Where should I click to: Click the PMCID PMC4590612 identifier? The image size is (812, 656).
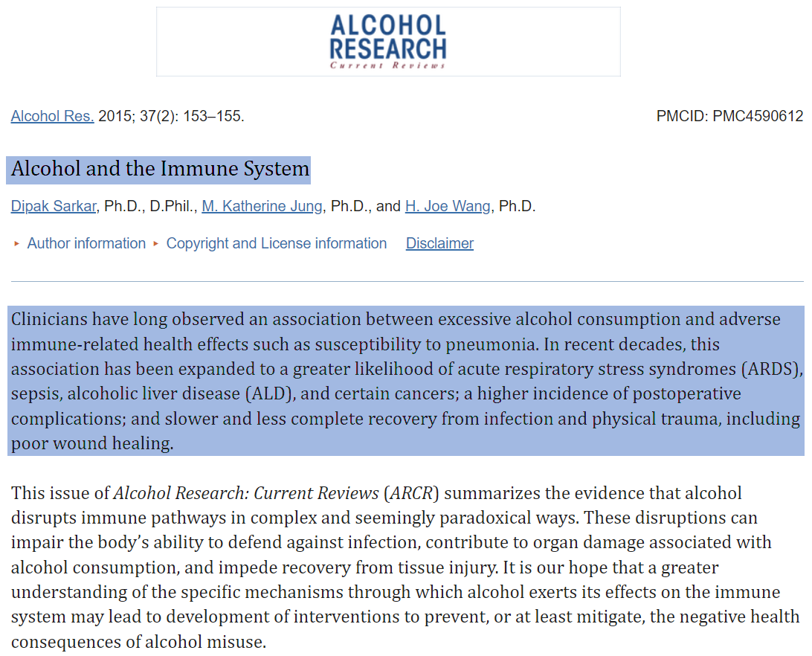[729, 116]
